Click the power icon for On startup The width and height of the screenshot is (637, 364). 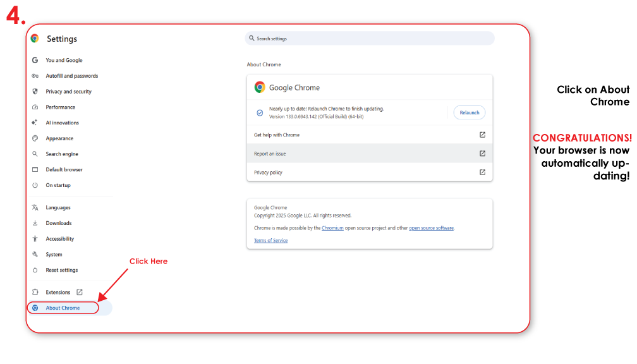pos(35,185)
